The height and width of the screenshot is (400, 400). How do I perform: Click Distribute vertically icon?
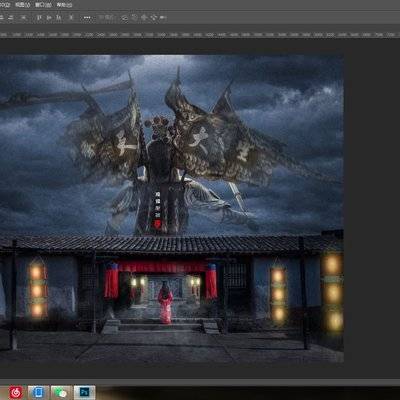(x=71, y=18)
